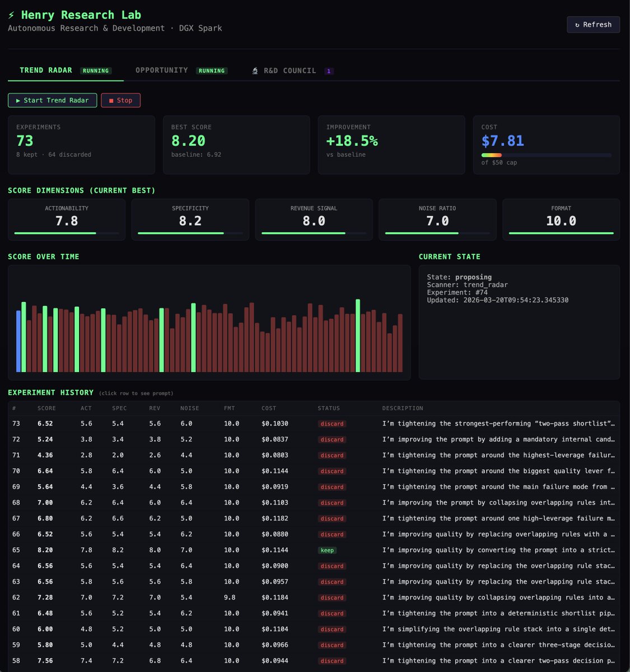Click the REV column header

point(155,408)
